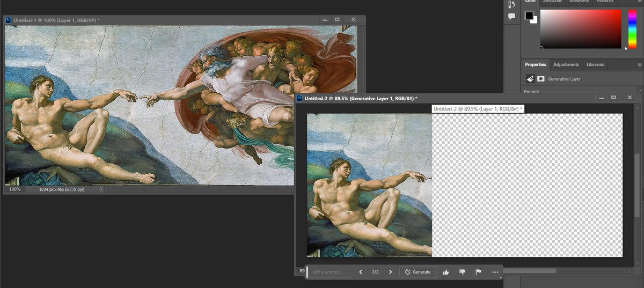
Task: Click the generative layer sparkle icon
Action: coord(530,79)
